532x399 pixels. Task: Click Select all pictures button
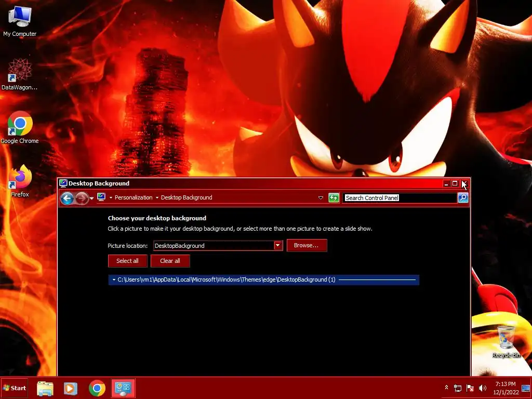[128, 261]
